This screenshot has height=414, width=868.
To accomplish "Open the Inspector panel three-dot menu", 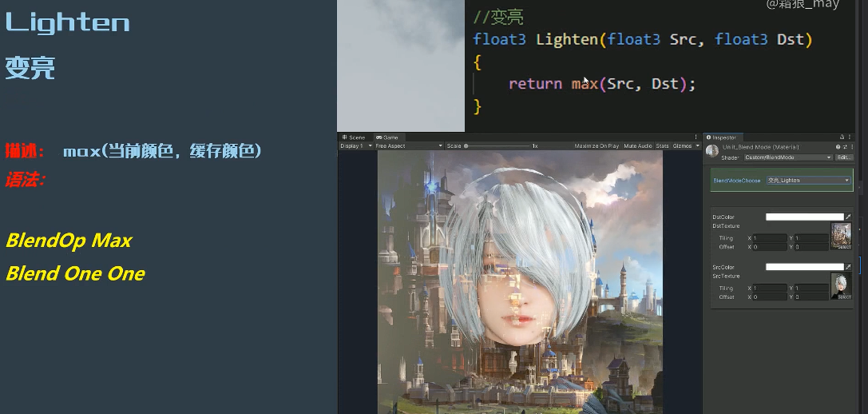I will click(x=850, y=137).
